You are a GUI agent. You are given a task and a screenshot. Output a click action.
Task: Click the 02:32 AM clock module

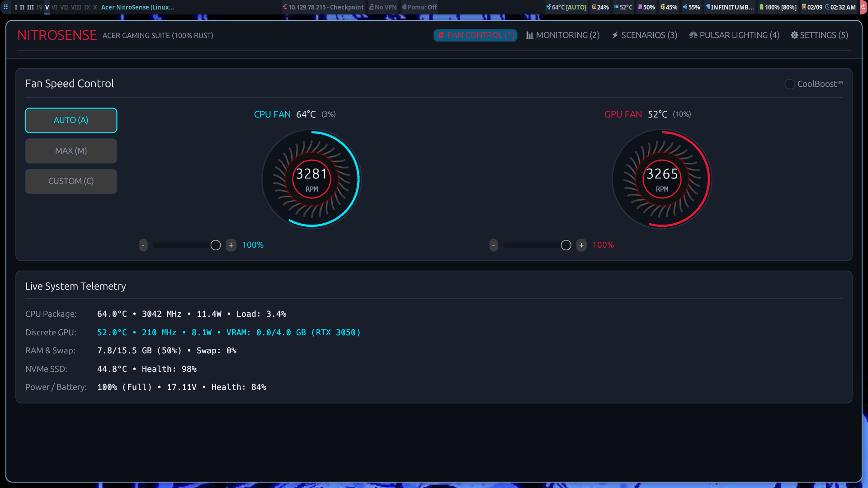pos(840,7)
